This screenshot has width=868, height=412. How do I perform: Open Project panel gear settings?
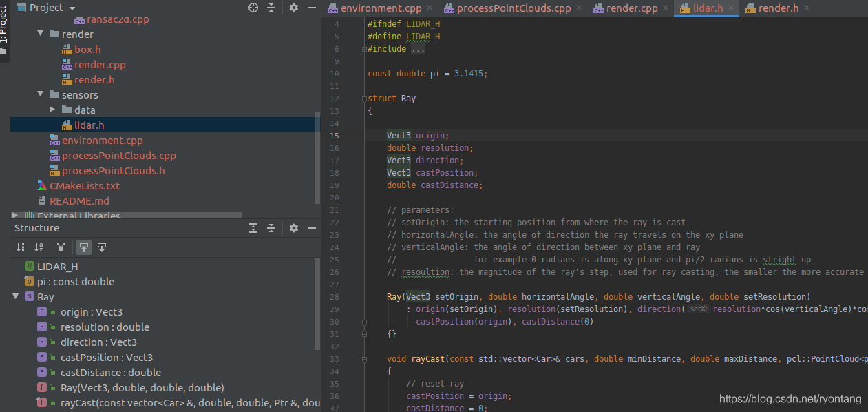point(294,8)
